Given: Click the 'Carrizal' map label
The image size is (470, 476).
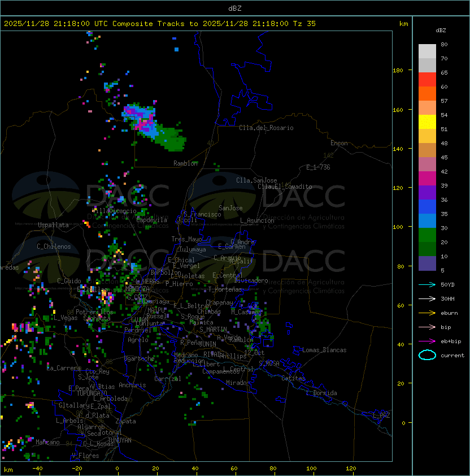Looking at the screenshot, I should pyautogui.click(x=168, y=379).
